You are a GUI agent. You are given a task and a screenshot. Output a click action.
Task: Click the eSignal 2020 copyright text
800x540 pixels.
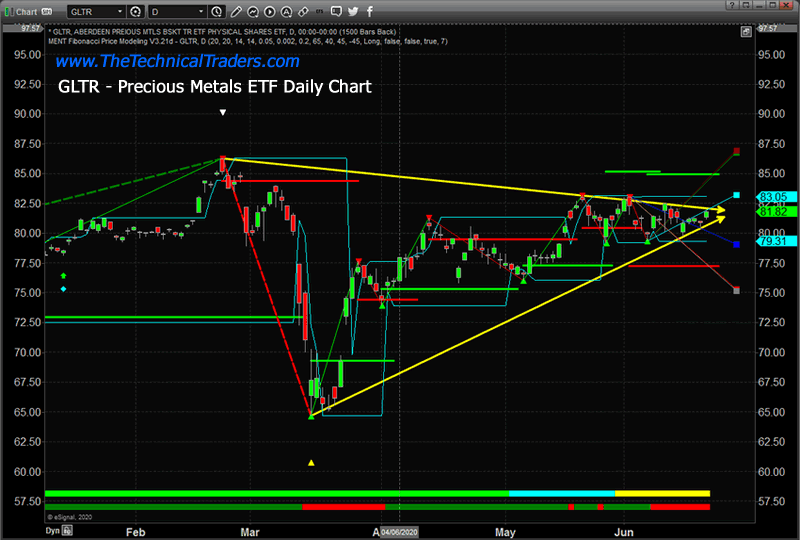70,517
